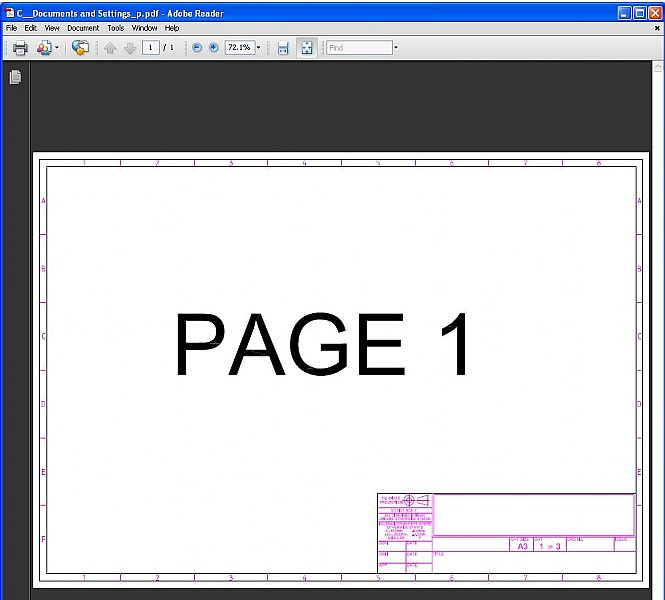
Task: Select the scrolling pages/fit width icon
Action: [x=283, y=48]
